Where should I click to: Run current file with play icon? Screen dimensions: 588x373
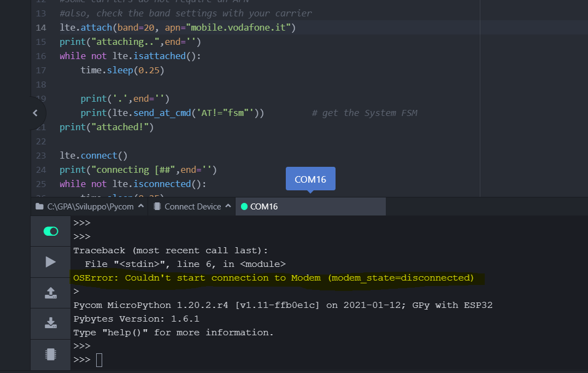click(x=50, y=262)
